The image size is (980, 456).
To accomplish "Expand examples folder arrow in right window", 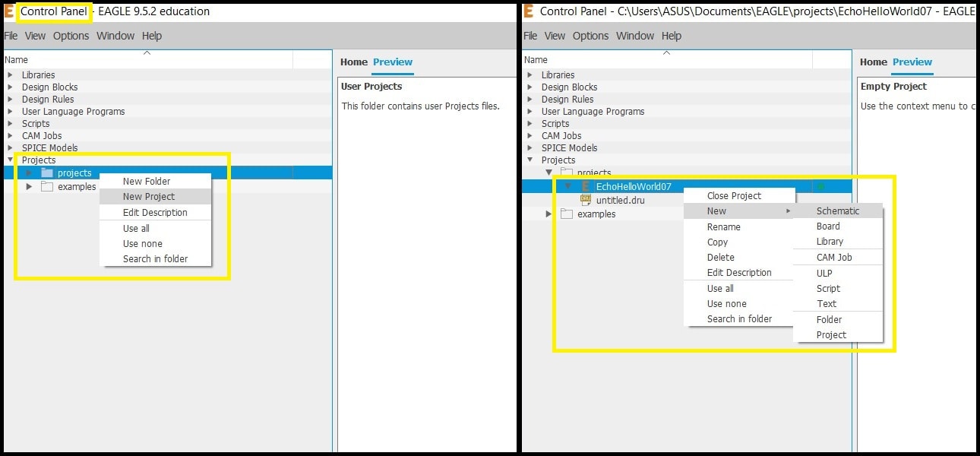I will [x=548, y=214].
